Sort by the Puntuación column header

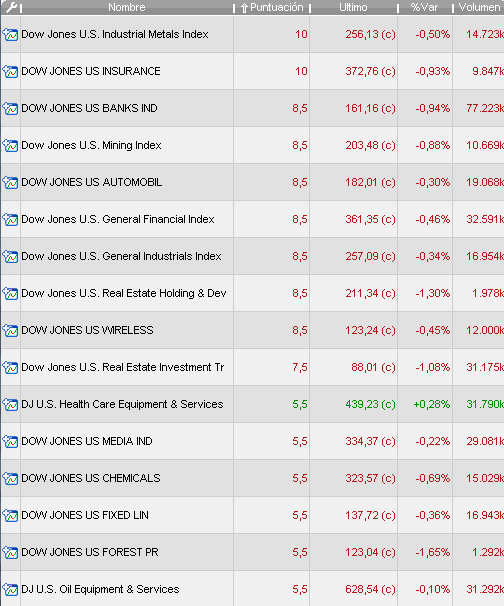pyautogui.click(x=272, y=7)
